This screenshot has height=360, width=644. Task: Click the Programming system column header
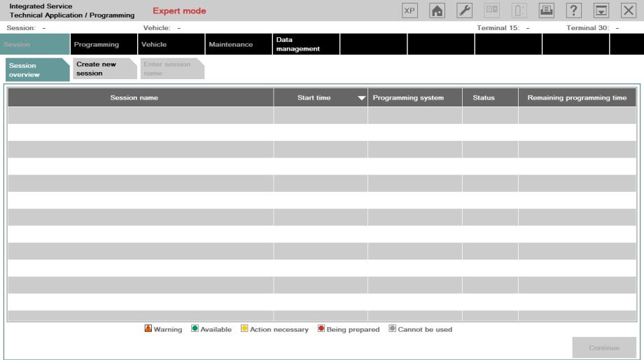(415, 98)
